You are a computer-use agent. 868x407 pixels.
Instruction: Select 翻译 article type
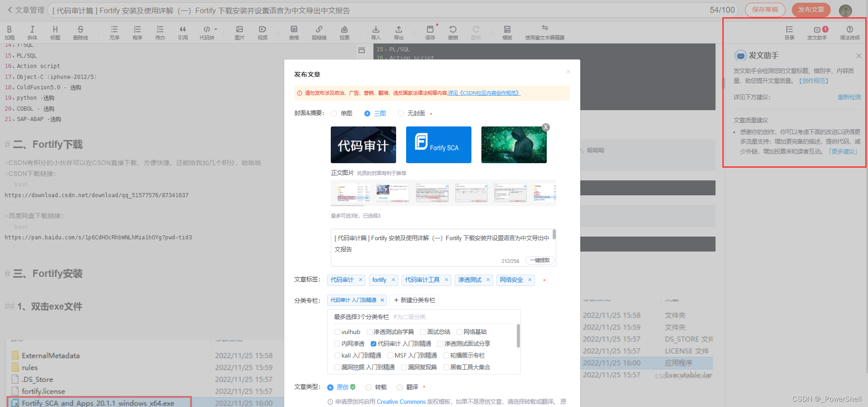click(407, 387)
